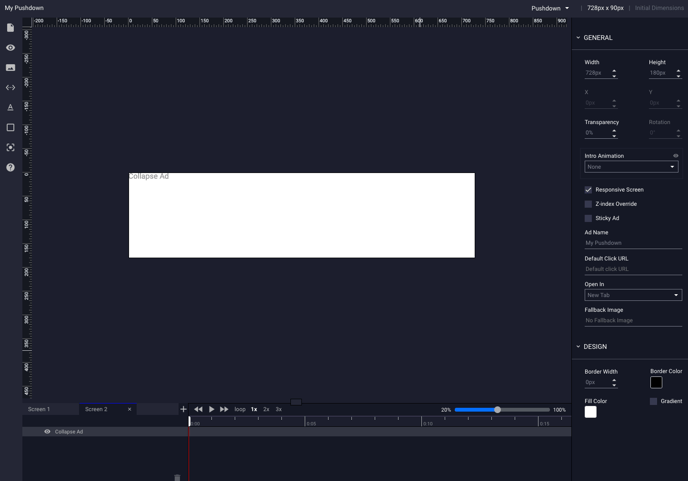The image size is (688, 481).
Task: Click the Ad Name input field
Action: 633,243
